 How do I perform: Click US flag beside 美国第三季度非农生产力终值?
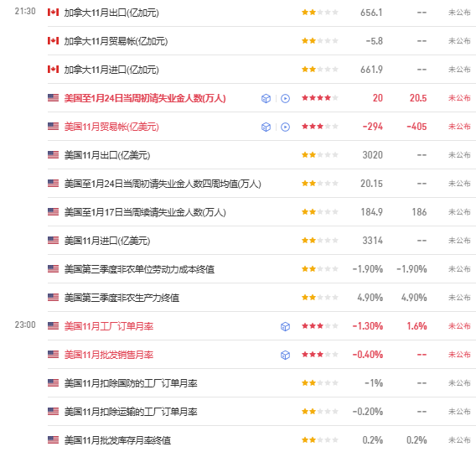53,298
